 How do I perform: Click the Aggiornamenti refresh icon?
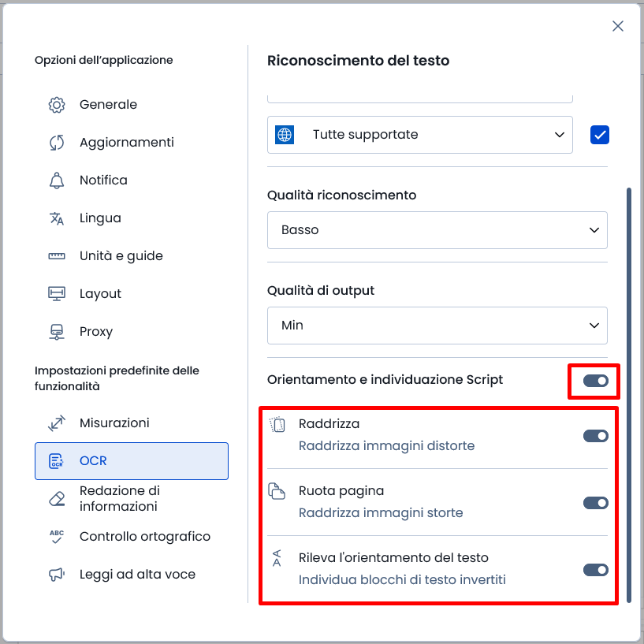coord(57,143)
